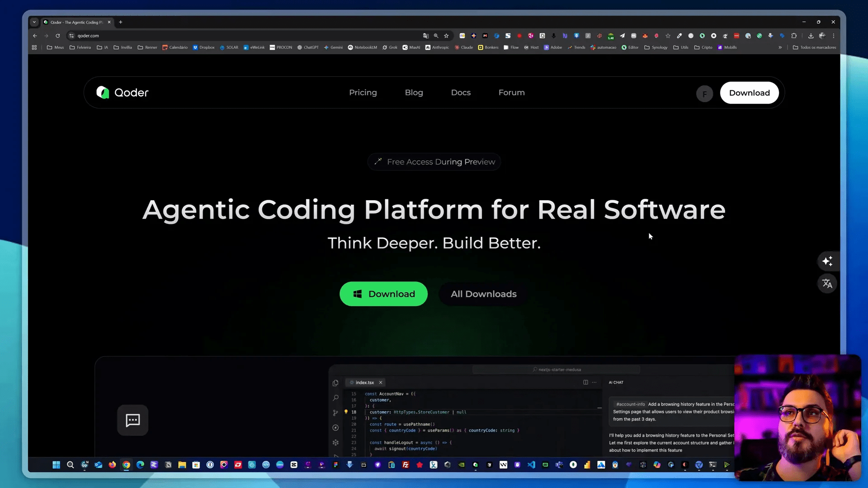Go to Docs in the navigation
Screen dimensions: 868x488
(461, 93)
